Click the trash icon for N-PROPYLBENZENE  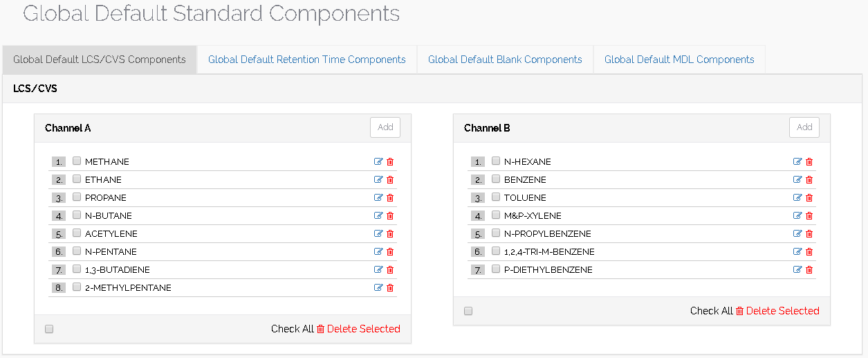click(x=809, y=234)
